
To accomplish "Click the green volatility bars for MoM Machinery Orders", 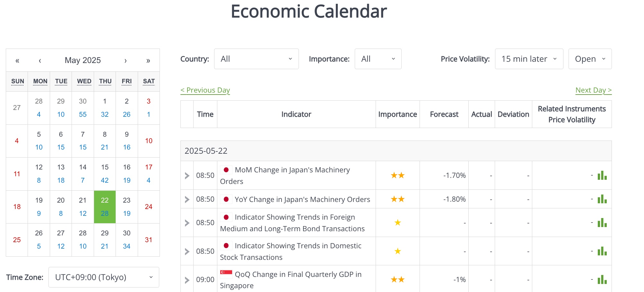I will (602, 175).
